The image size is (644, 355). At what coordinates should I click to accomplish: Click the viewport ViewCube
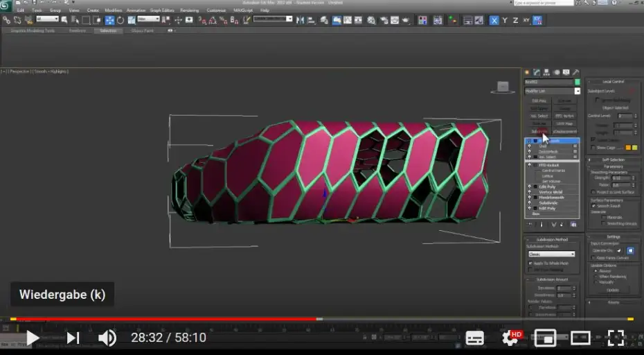pos(503,87)
